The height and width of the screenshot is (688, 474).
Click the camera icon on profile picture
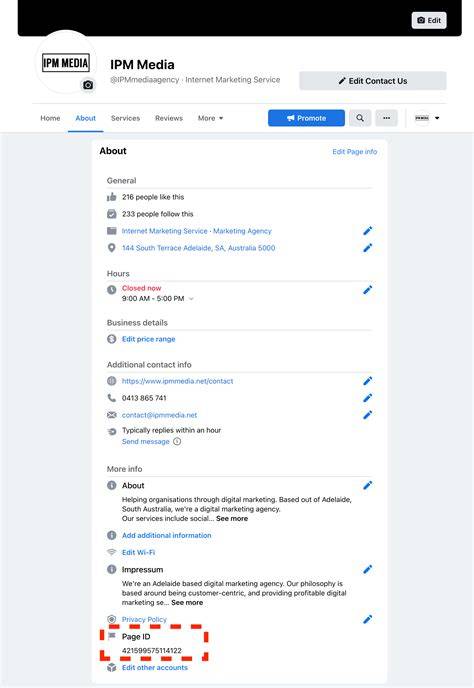pos(88,85)
